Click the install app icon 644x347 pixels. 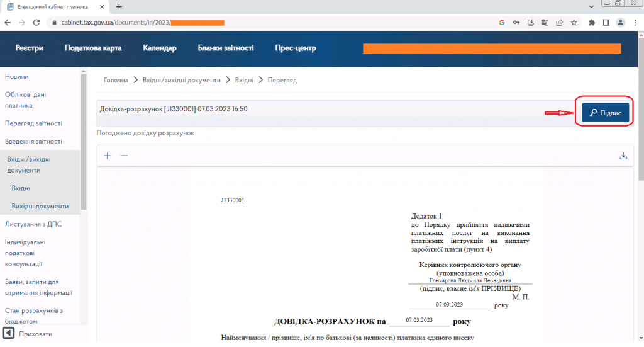(x=531, y=23)
